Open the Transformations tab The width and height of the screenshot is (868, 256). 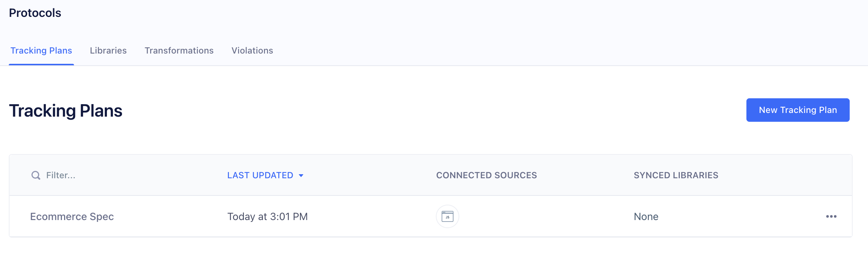point(179,51)
